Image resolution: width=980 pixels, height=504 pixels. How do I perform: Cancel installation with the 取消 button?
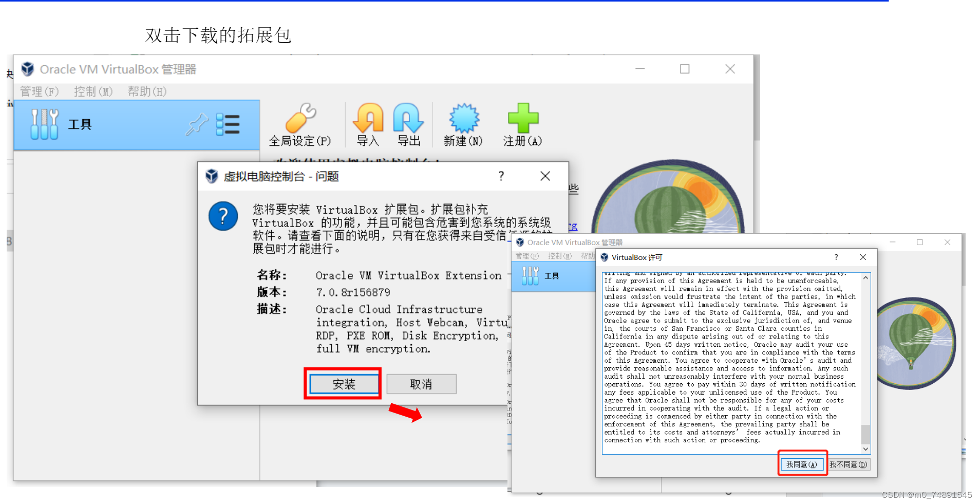pyautogui.click(x=421, y=384)
